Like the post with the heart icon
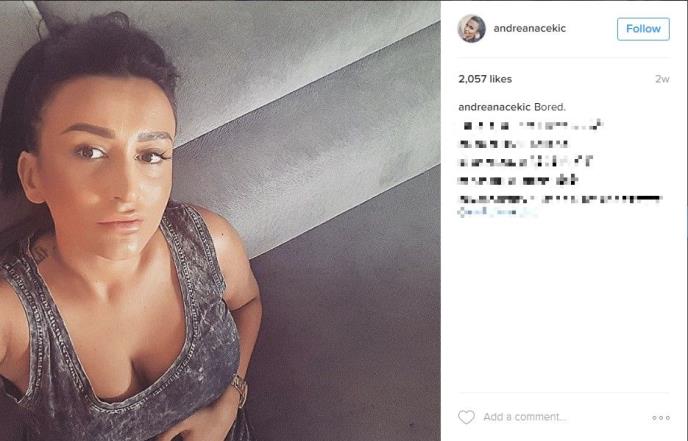The image size is (688, 441). pos(466,417)
